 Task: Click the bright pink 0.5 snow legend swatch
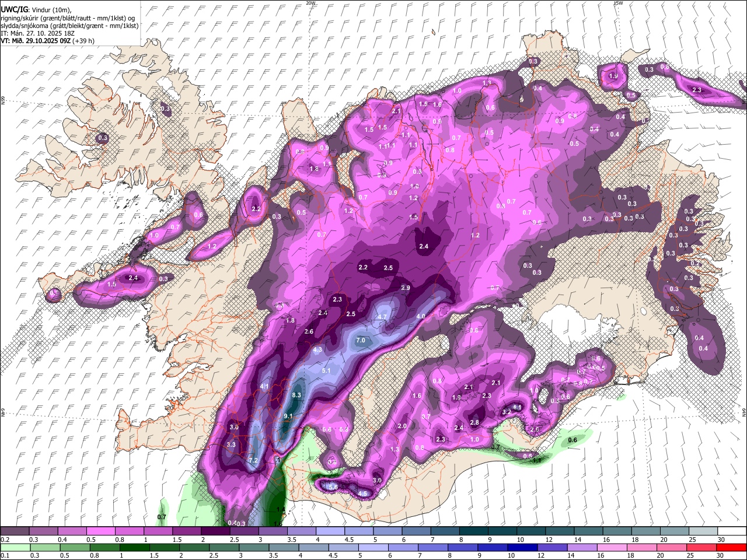101,531
